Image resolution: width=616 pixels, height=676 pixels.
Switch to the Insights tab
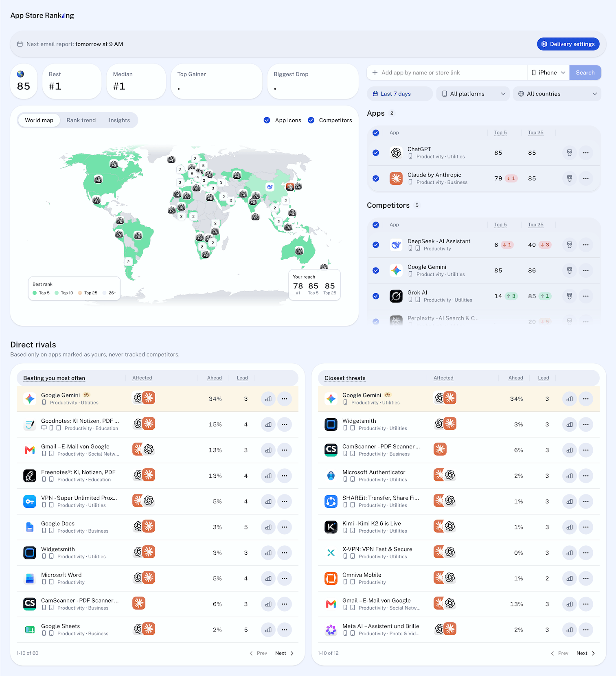click(x=119, y=120)
